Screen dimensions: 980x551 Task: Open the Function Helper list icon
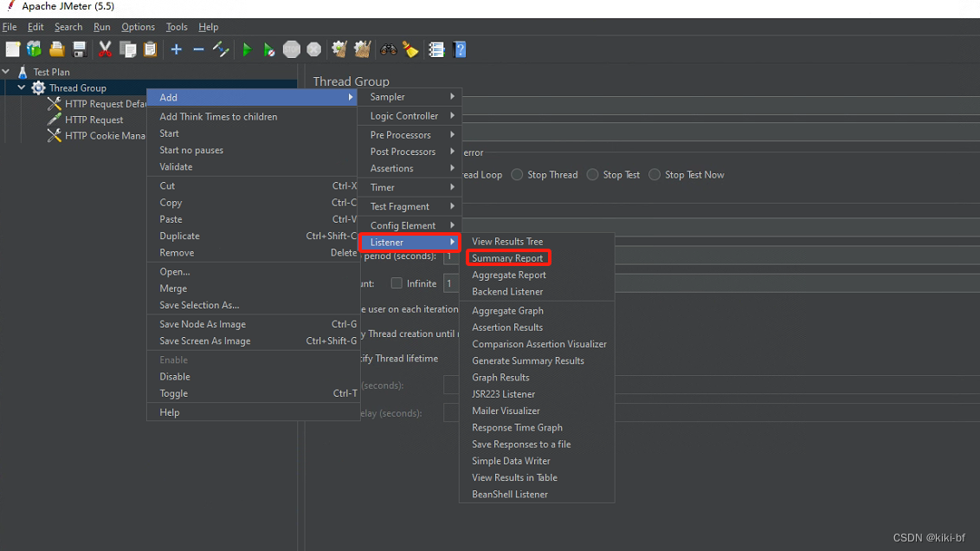point(436,49)
